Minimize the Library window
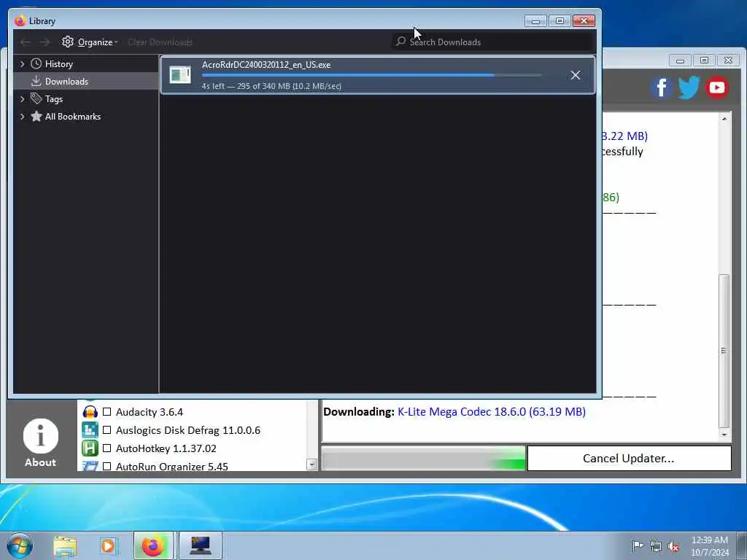The image size is (747, 560). point(535,21)
